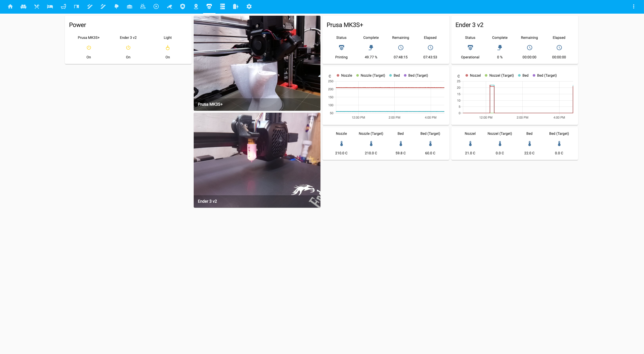Open the security camera view
The width and height of the screenshot is (644, 354).
point(170,6)
